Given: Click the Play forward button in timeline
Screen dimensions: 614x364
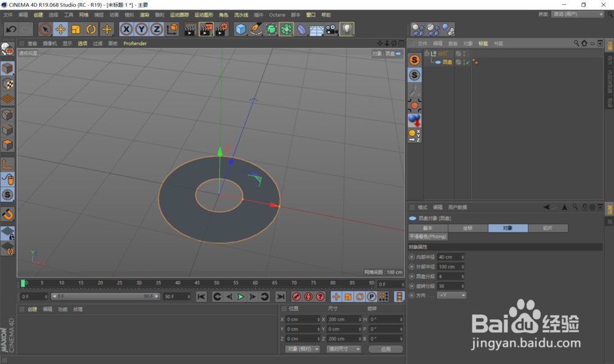Looking at the screenshot, I should pos(241,296).
